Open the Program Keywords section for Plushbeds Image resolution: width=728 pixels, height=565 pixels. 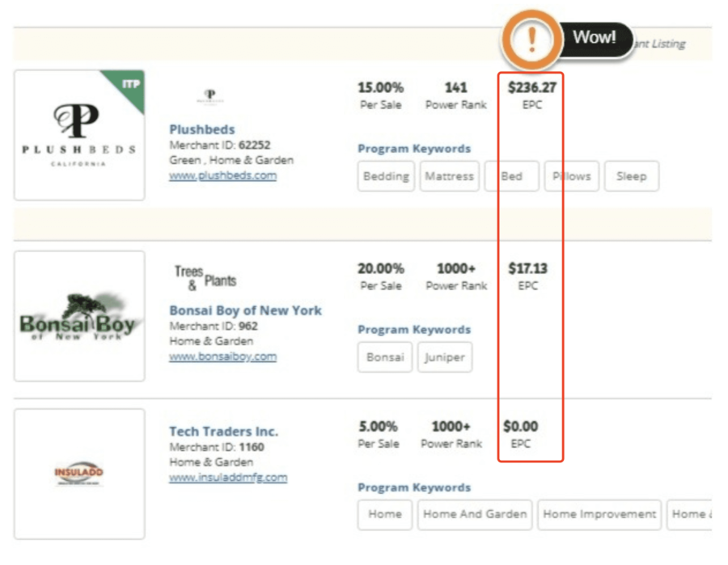414,149
